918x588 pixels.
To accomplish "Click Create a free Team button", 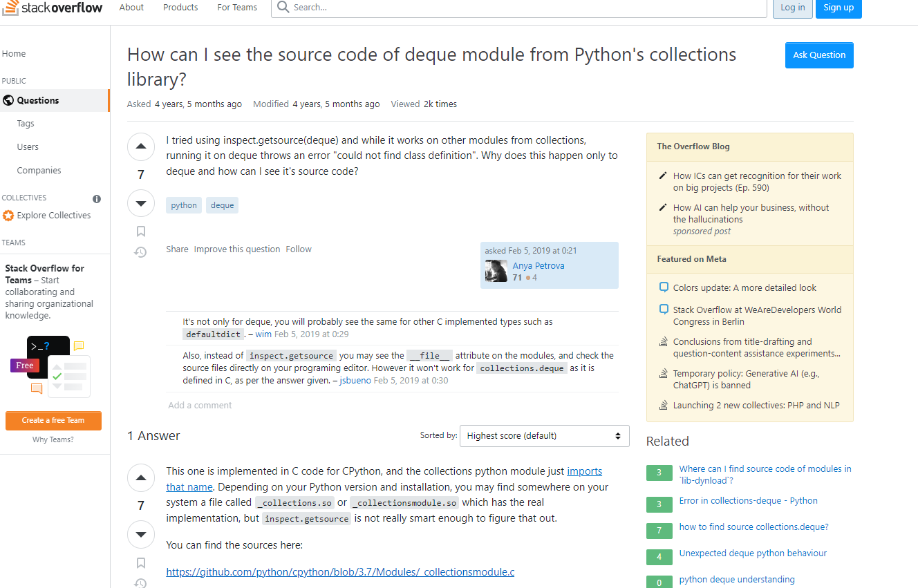I will pyautogui.click(x=53, y=420).
